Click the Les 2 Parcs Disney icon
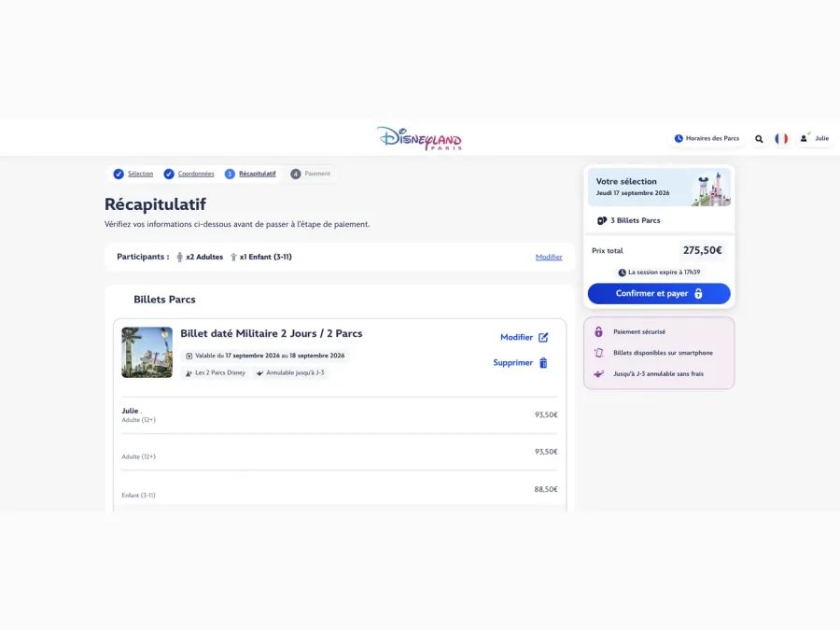Screen dimensions: 840x630 click(189, 372)
